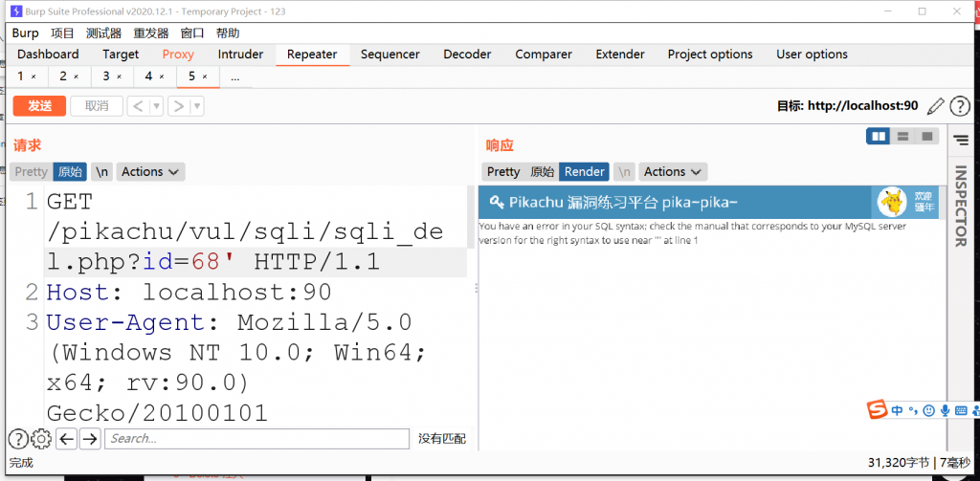Expand response Actions dropdown
This screenshot has width=980, height=481.
tap(672, 172)
